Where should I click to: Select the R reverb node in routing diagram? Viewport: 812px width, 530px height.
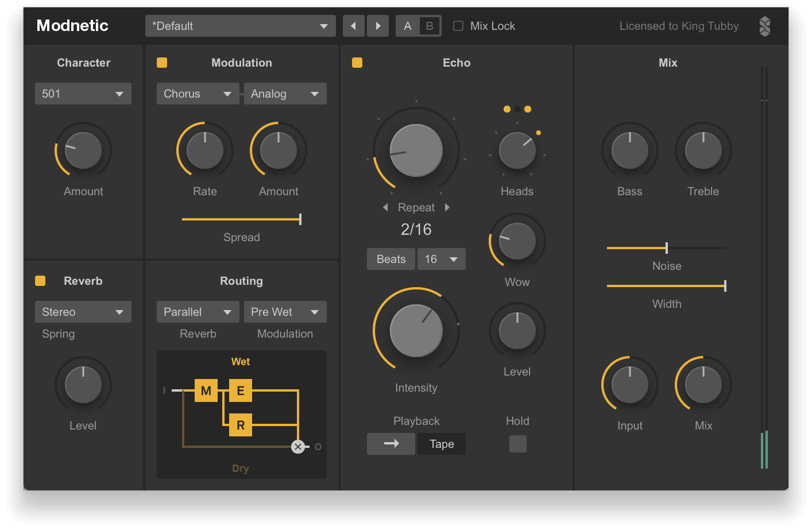(241, 425)
